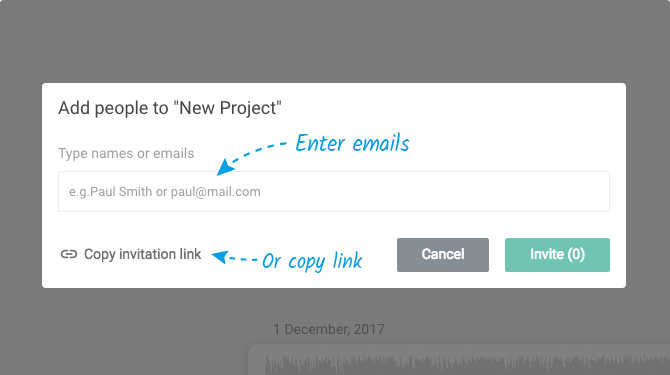
Task: Click the dialog title Add people to "New Project"
Action: tap(170, 108)
